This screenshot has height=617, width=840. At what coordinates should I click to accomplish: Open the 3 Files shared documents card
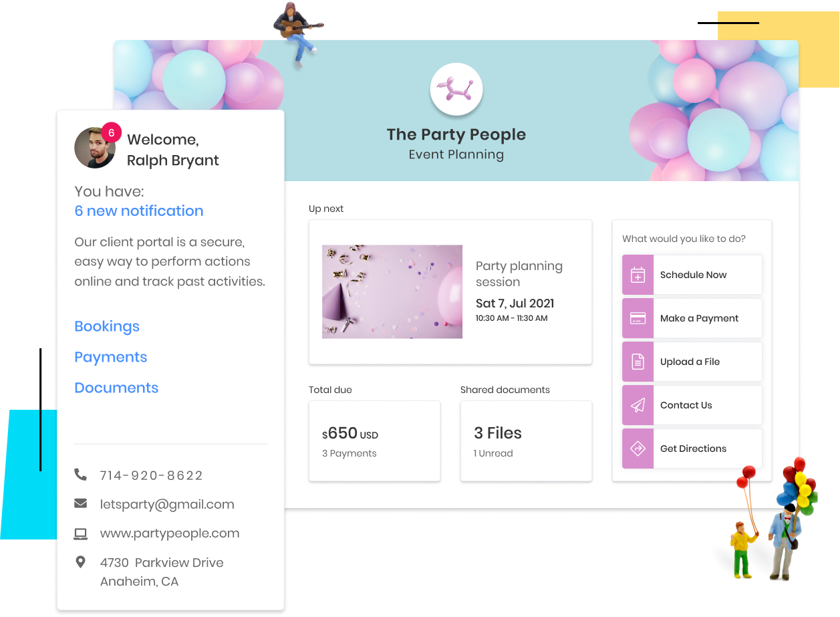[526, 441]
